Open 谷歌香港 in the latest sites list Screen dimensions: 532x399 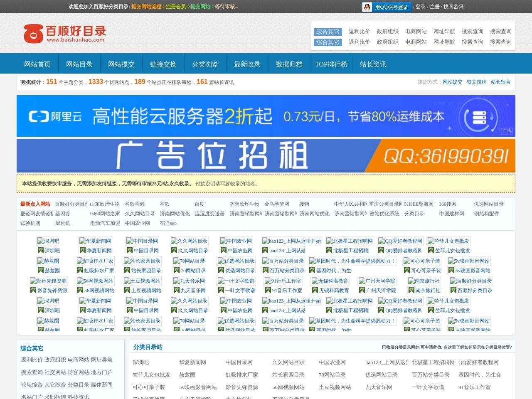135,204
